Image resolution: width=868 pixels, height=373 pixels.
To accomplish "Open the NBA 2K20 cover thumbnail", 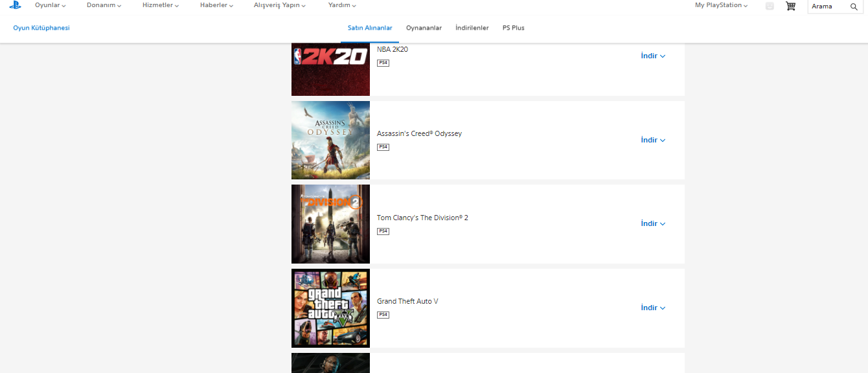I will coord(330,69).
